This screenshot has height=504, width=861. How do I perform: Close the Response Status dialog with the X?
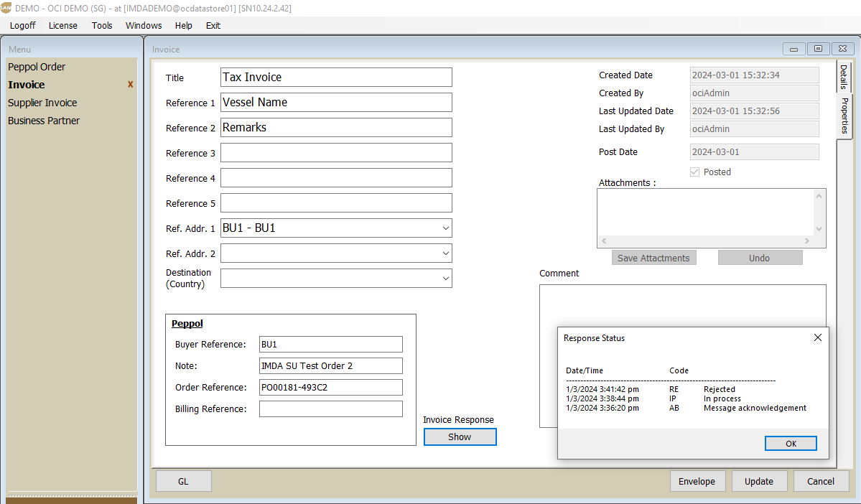tap(817, 337)
